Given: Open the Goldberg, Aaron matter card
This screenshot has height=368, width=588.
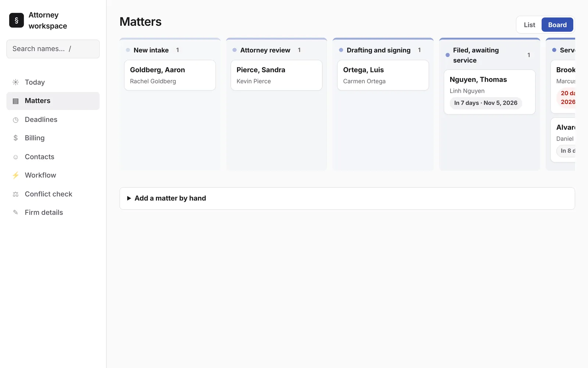Looking at the screenshot, I should pos(170,75).
